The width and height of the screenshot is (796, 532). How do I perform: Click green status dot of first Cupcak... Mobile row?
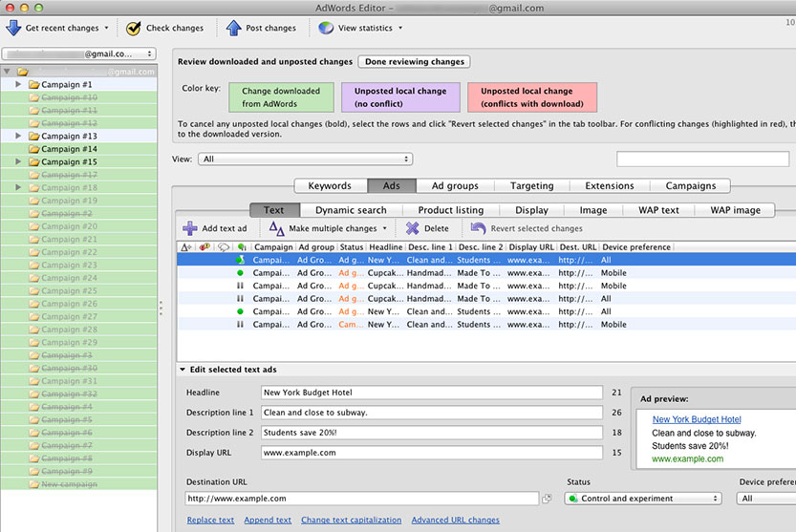[240, 272]
